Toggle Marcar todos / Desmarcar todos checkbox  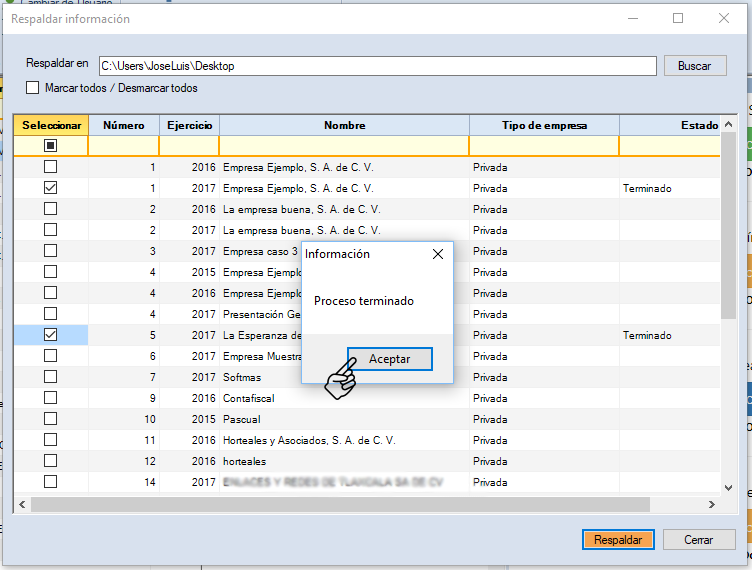(x=33, y=88)
